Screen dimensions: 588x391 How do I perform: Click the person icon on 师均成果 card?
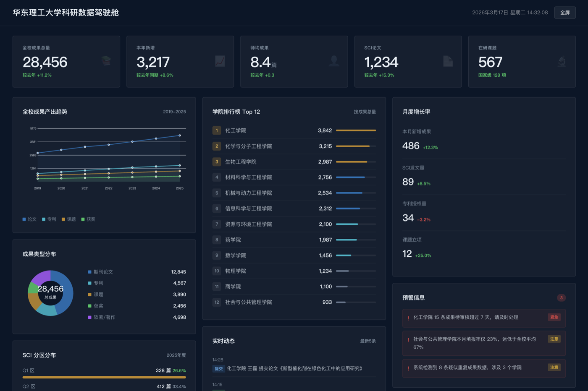(333, 61)
